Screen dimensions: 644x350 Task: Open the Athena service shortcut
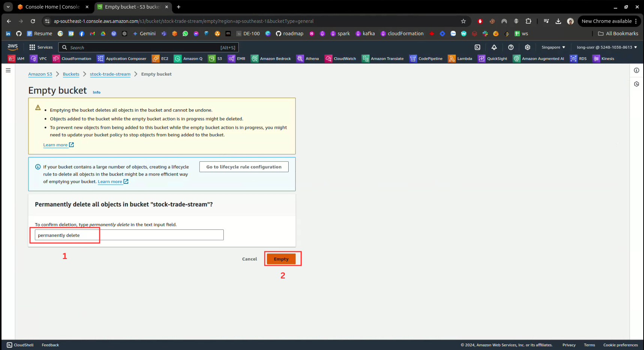308,58
